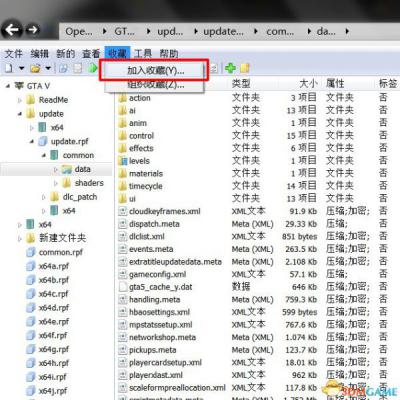Open dropdown arrow beside open folder icon

click(48, 68)
